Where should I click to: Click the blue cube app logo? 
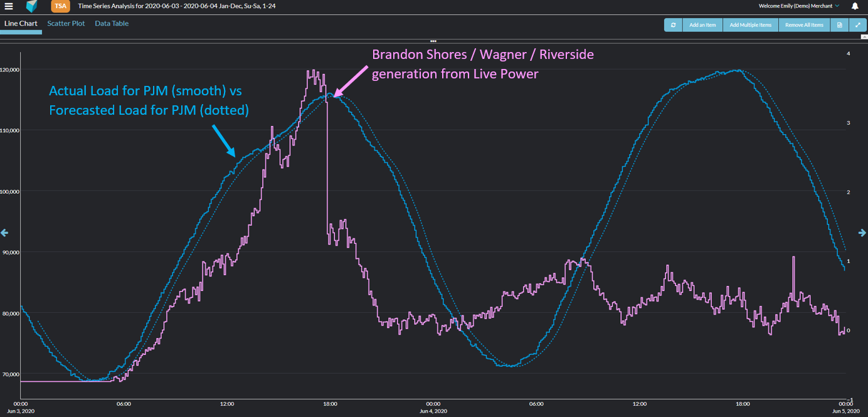[x=31, y=6]
